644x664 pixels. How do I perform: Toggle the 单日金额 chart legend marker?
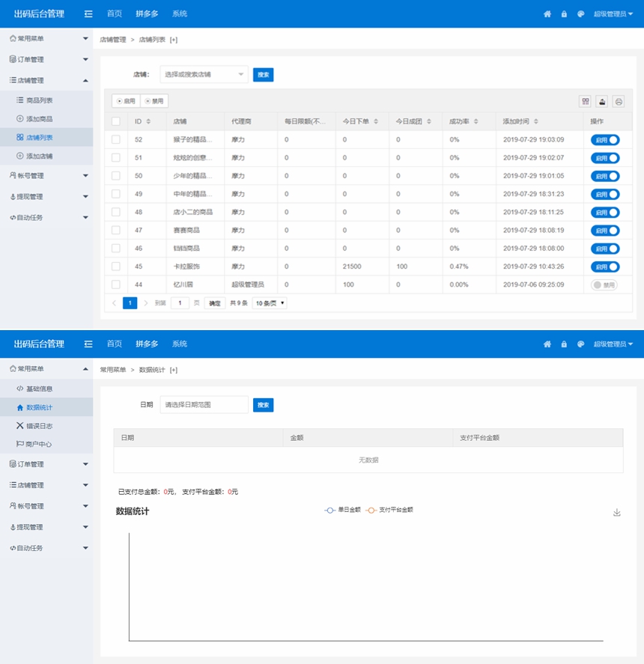click(x=329, y=509)
